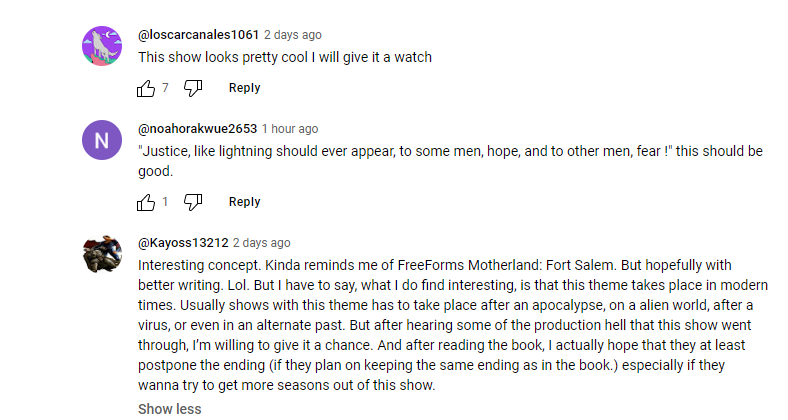Viewport: 788px width, 420px height.
Task: Open the wolf avatar of @loscarcanales1061
Action: [101, 47]
